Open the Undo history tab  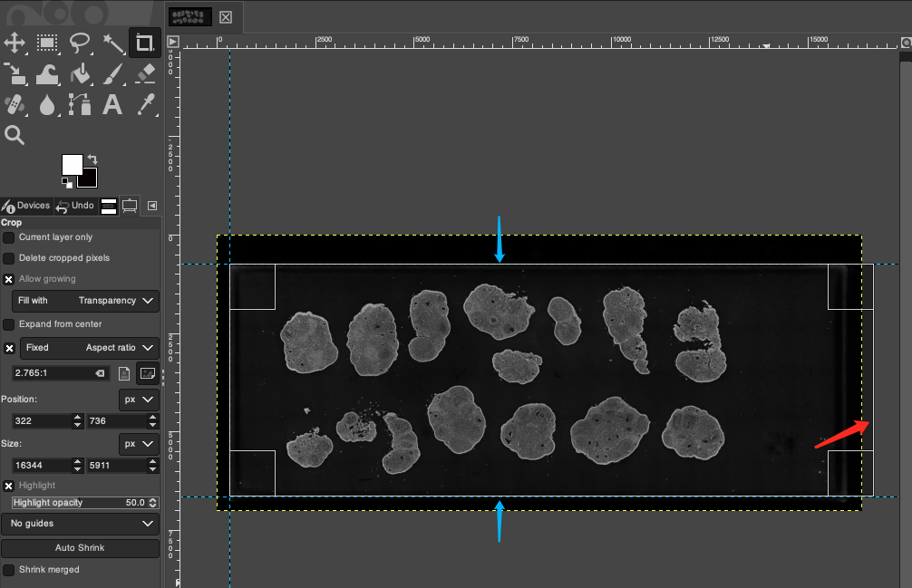(76, 206)
